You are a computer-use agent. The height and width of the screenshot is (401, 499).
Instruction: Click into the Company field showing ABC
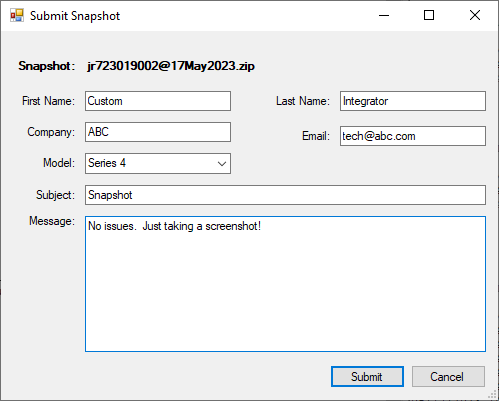(x=158, y=132)
